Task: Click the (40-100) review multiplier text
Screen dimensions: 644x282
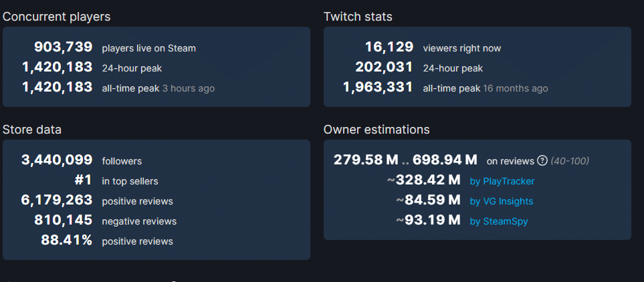Action: pos(570,161)
